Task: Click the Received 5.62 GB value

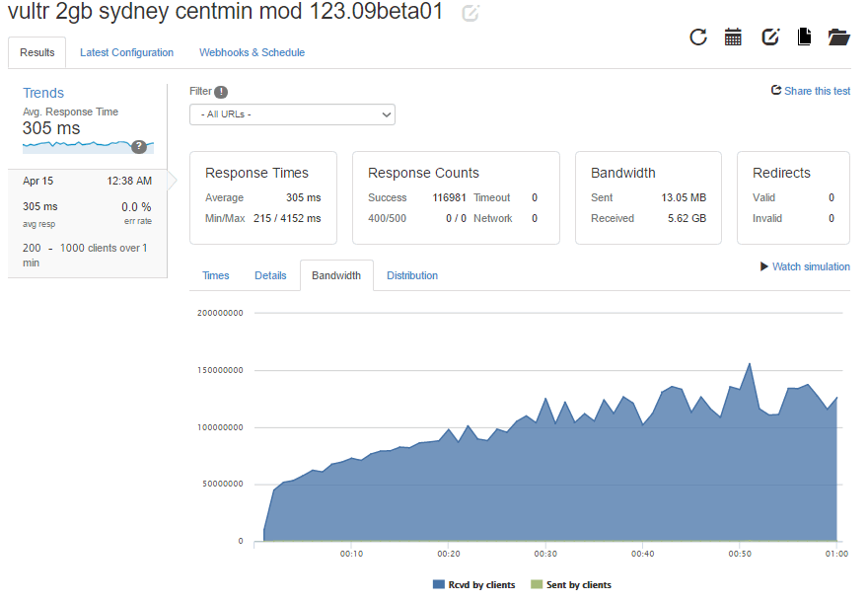Action: tap(687, 218)
